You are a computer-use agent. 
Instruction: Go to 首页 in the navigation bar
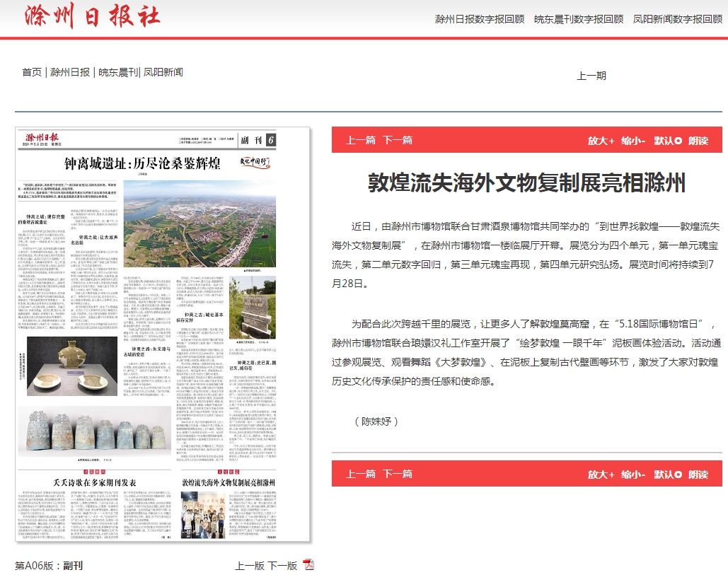tap(32, 72)
